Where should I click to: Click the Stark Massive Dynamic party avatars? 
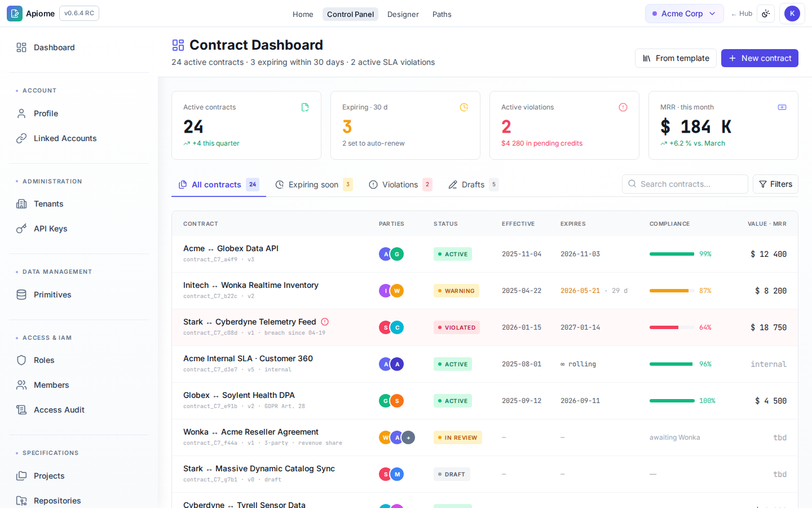coord(391,474)
